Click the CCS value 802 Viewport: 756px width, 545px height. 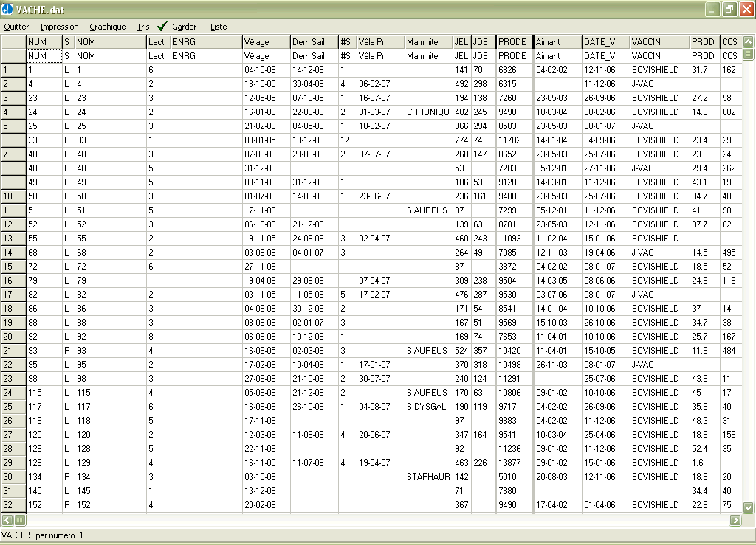pos(730,112)
